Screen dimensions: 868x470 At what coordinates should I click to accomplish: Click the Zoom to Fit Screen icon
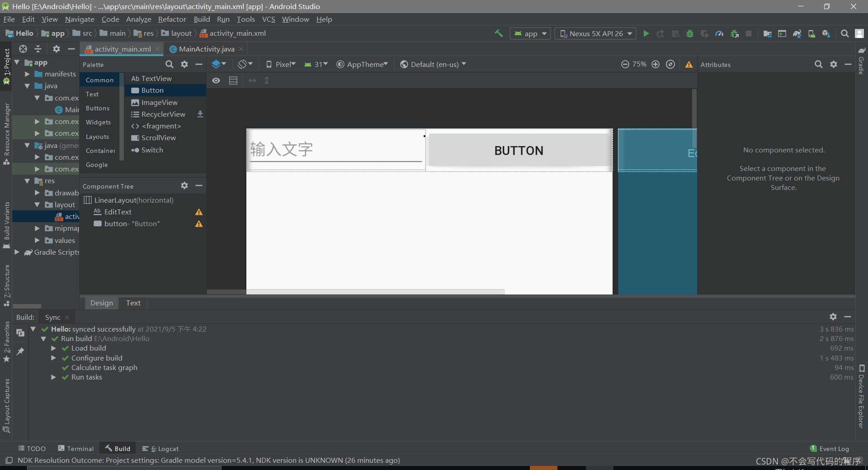pos(670,64)
